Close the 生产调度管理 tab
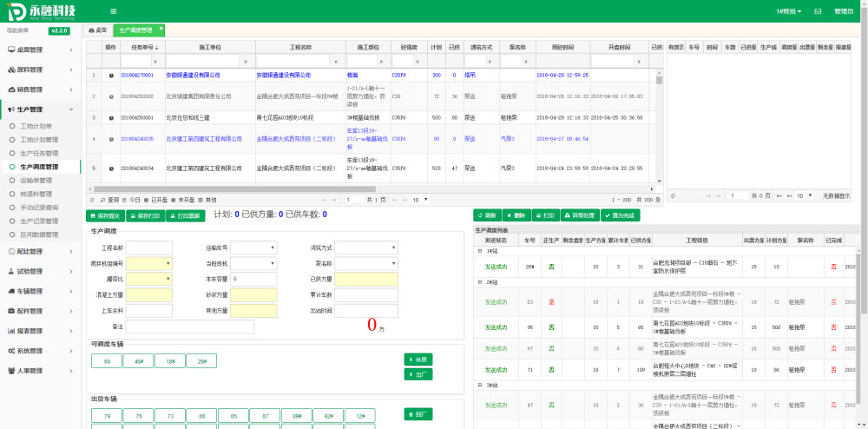 pyautogui.click(x=161, y=30)
